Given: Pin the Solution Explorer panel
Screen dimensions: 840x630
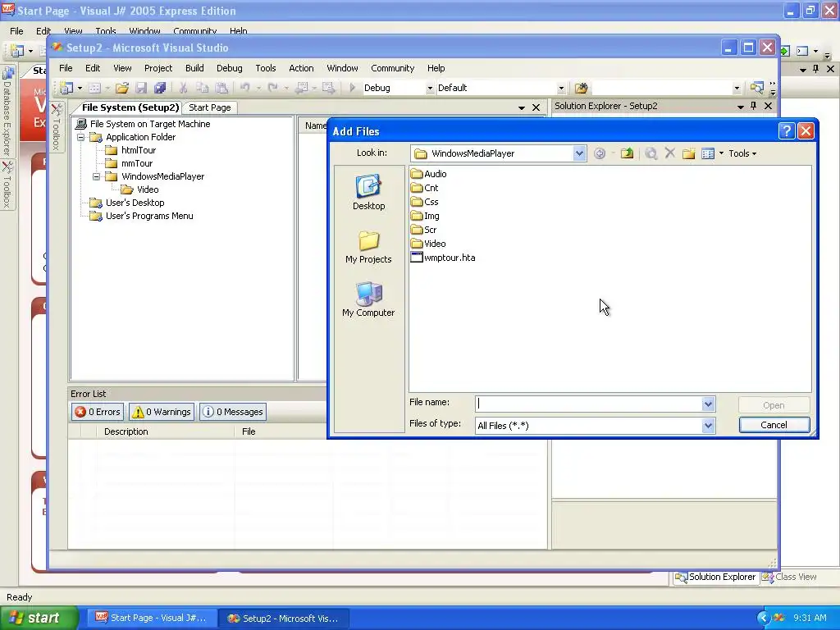Looking at the screenshot, I should [x=754, y=106].
